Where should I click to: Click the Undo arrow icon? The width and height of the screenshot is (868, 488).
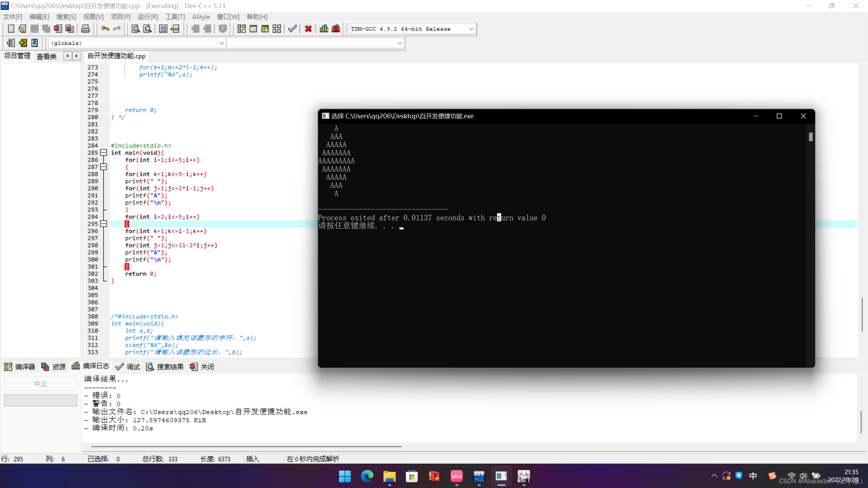105,29
